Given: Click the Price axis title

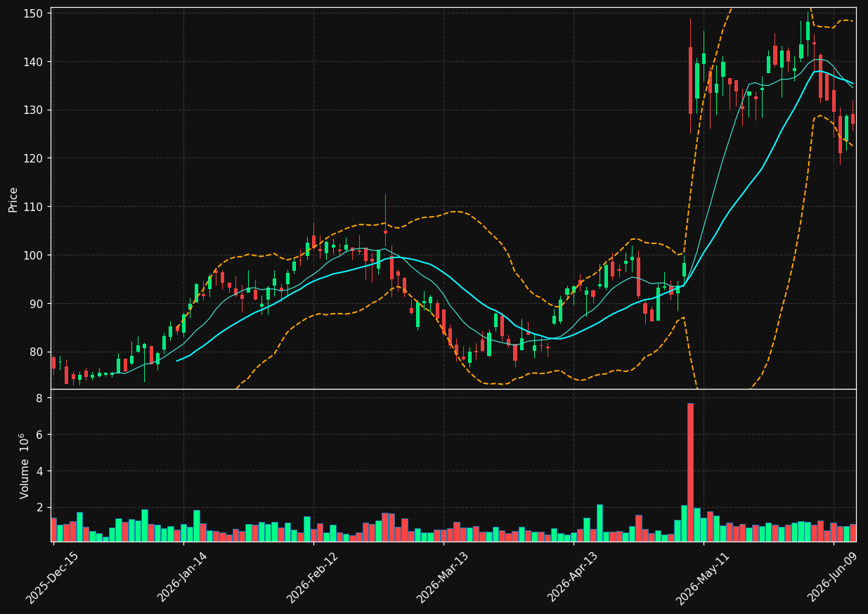Looking at the screenshot, I should pyautogui.click(x=13, y=200).
